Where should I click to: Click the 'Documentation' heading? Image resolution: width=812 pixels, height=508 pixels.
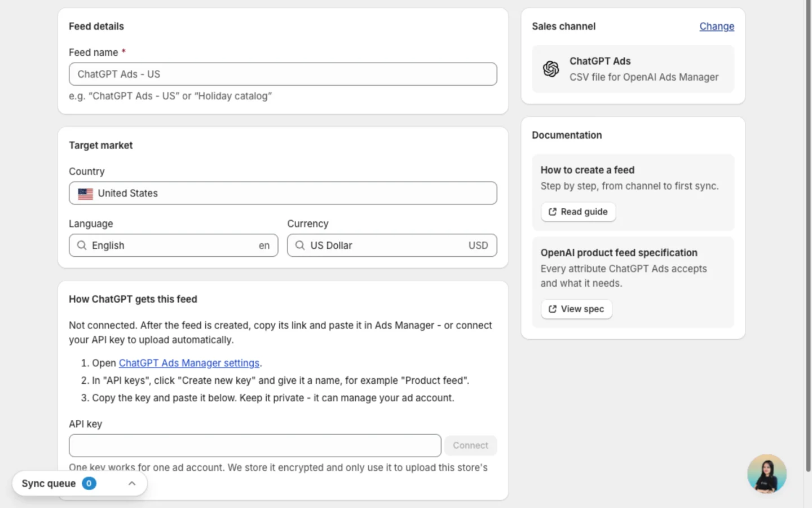pos(567,135)
